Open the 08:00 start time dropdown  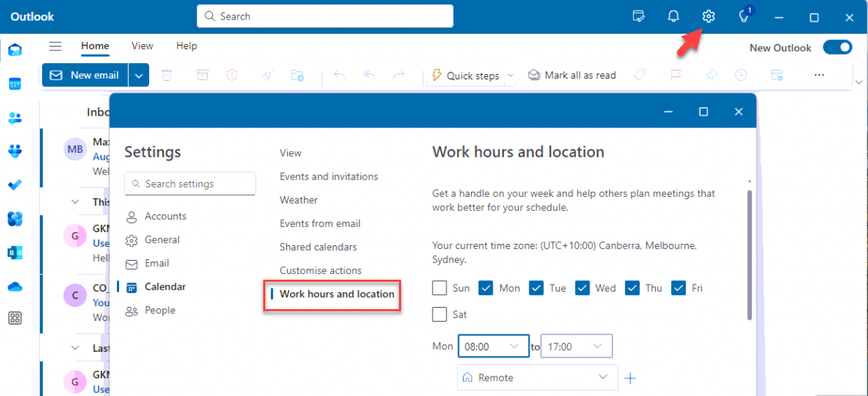click(493, 346)
